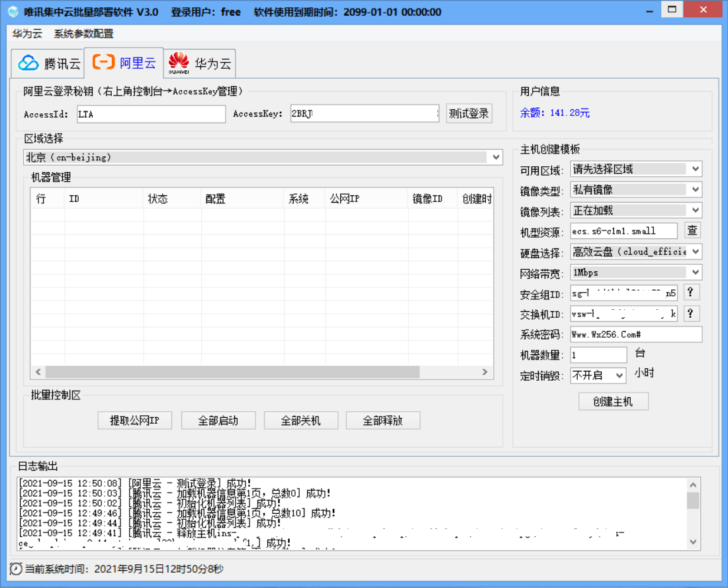The image size is (728, 588).
Task: Maximize the window
Action: coord(672,10)
